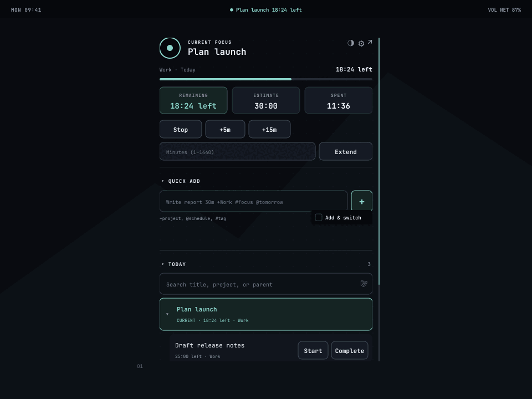Open settings with the gear icon
532x399 pixels.
pyautogui.click(x=361, y=43)
